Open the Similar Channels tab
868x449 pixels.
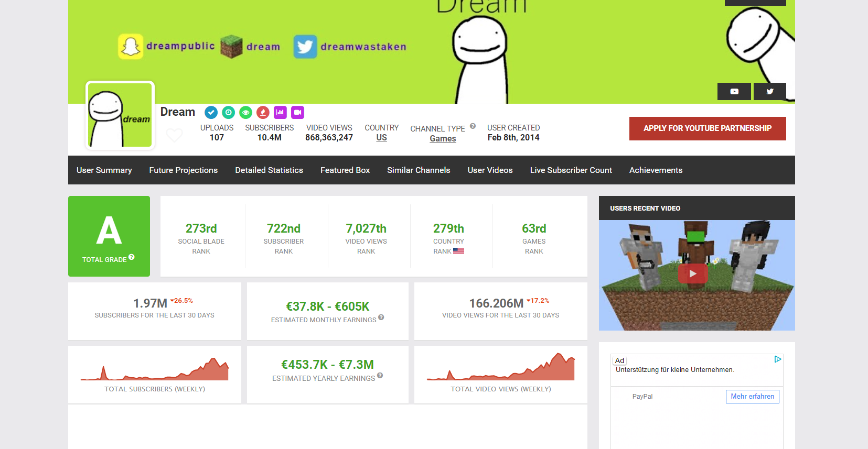tap(419, 170)
